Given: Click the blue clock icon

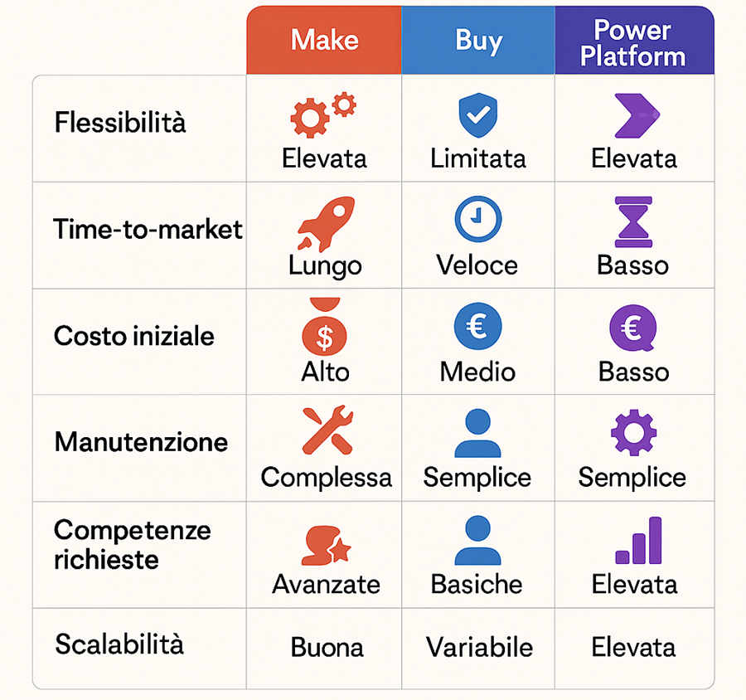Looking at the screenshot, I should [x=477, y=219].
